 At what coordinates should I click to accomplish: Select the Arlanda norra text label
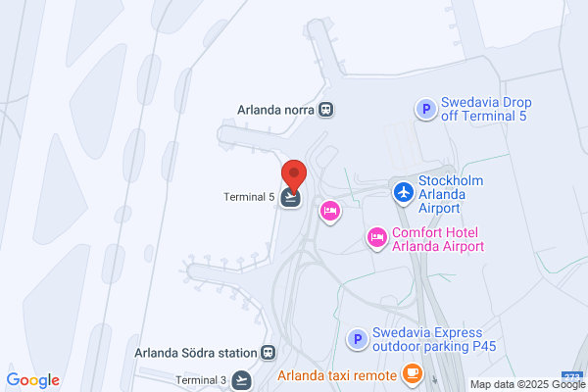(275, 110)
